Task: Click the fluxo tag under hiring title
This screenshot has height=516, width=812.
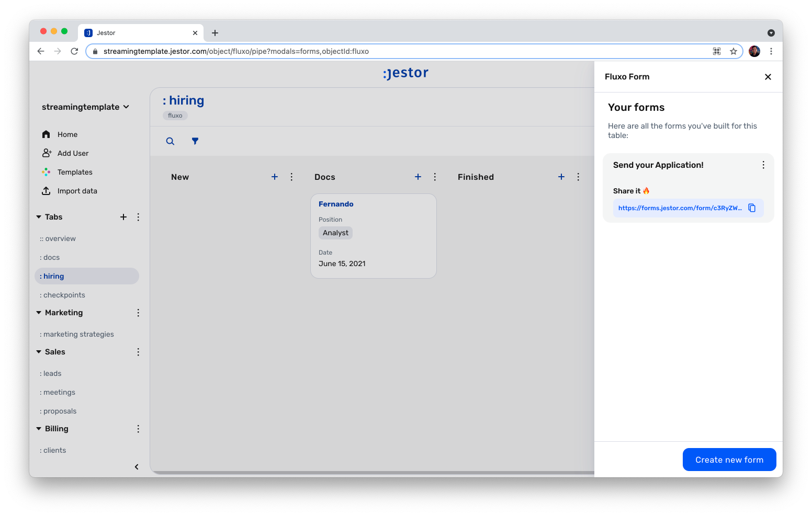Action: click(175, 116)
